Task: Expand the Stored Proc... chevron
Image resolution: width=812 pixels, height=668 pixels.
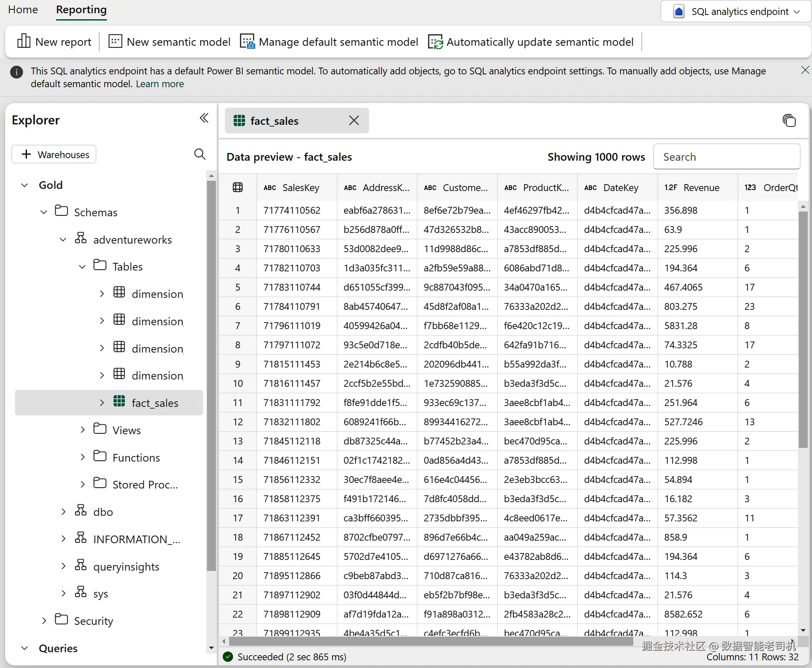Action: click(x=83, y=484)
